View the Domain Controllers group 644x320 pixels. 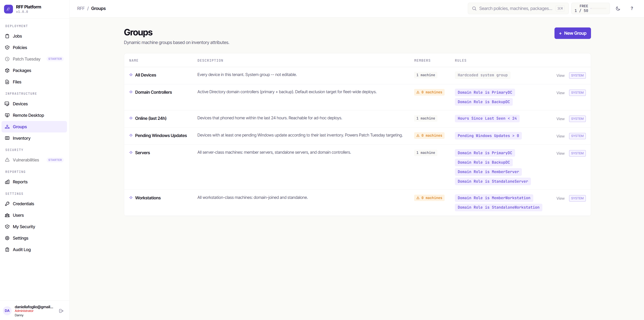560,93
